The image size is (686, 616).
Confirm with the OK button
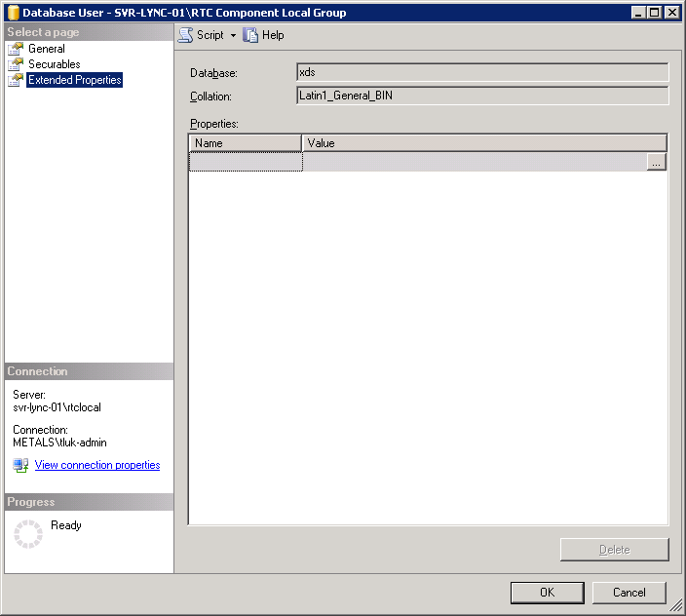click(x=547, y=593)
